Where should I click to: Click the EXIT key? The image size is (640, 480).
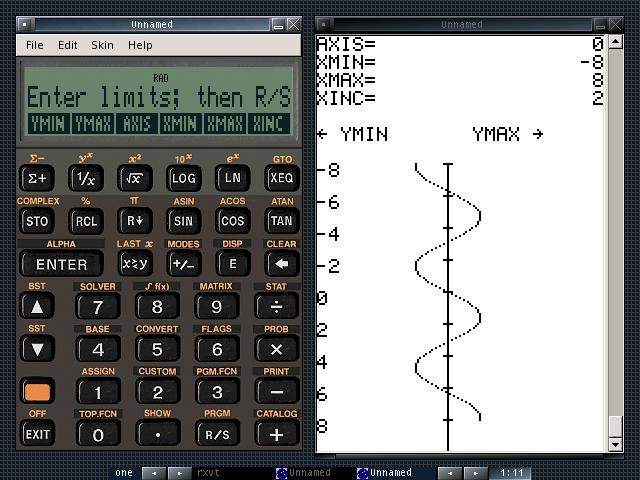pos(37,434)
